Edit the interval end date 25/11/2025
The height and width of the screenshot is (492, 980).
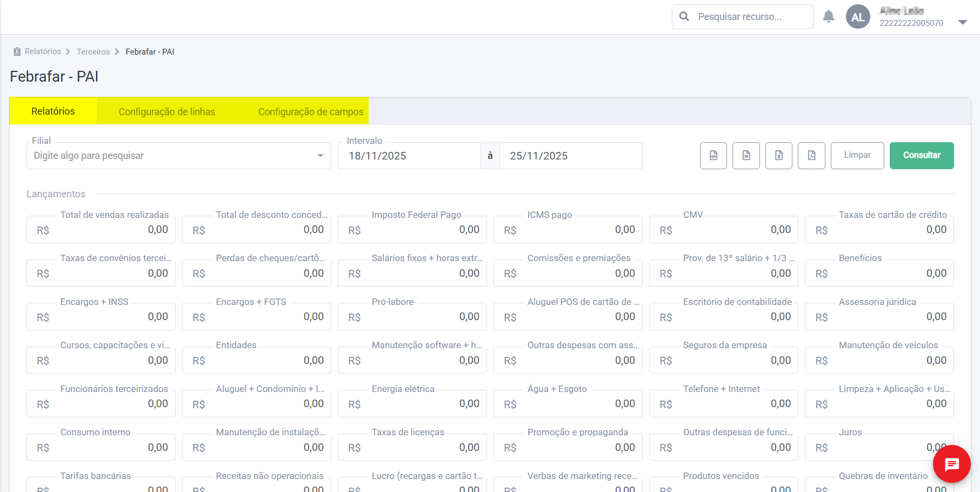tap(571, 156)
